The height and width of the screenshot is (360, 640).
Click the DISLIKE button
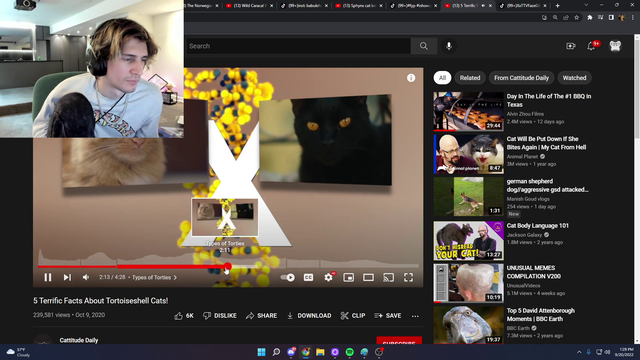coord(220,316)
